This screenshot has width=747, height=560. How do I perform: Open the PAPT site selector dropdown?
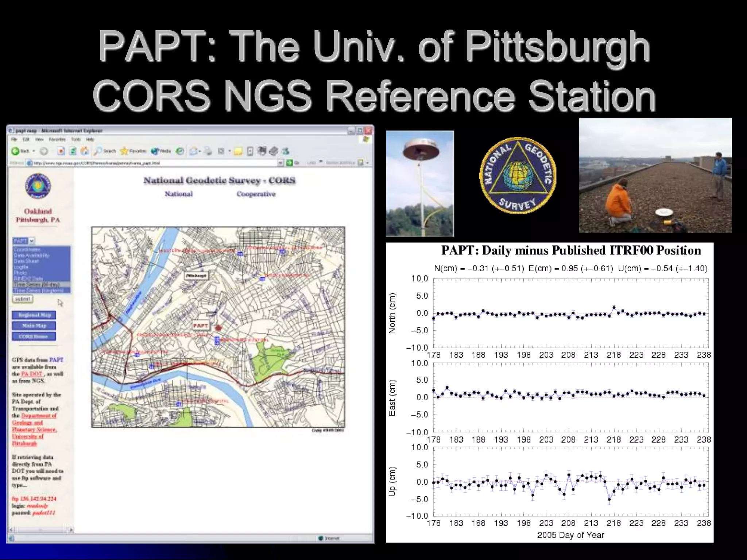coord(24,241)
